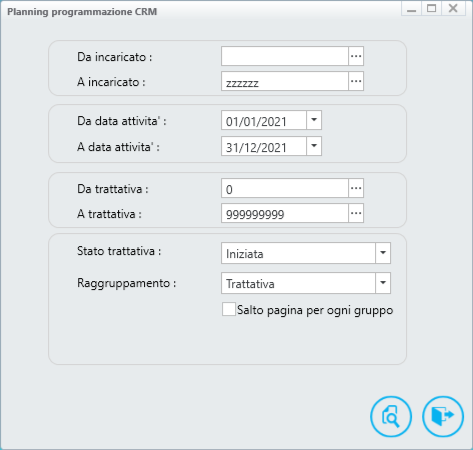Expand the A data attivita' date picker
The width and height of the screenshot is (473, 450).
[314, 146]
